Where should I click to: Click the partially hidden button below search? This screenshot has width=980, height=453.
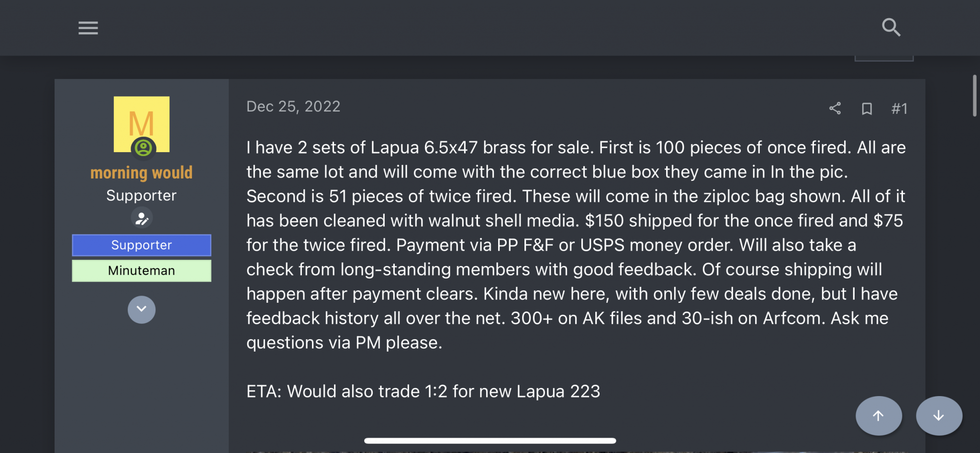[x=884, y=58]
